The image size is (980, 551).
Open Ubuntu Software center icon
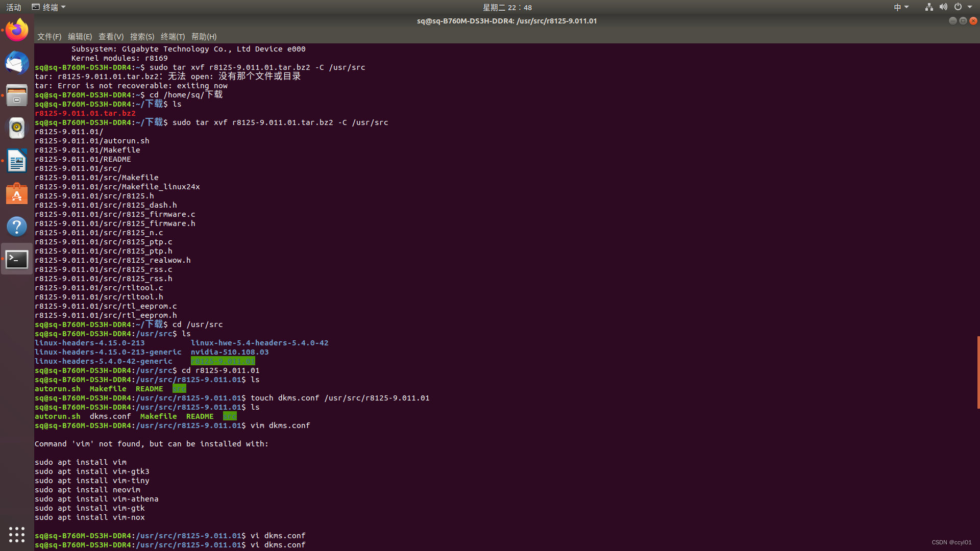[17, 194]
